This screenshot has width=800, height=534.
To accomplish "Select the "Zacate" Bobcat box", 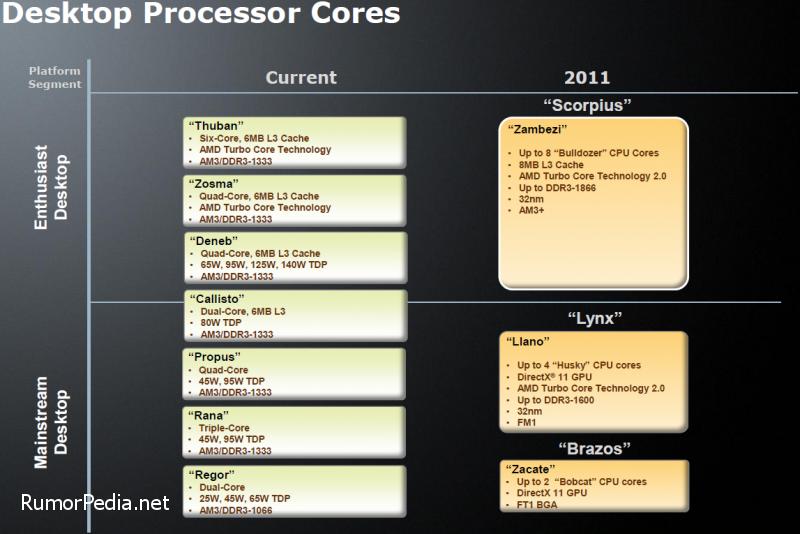I will pyautogui.click(x=594, y=486).
